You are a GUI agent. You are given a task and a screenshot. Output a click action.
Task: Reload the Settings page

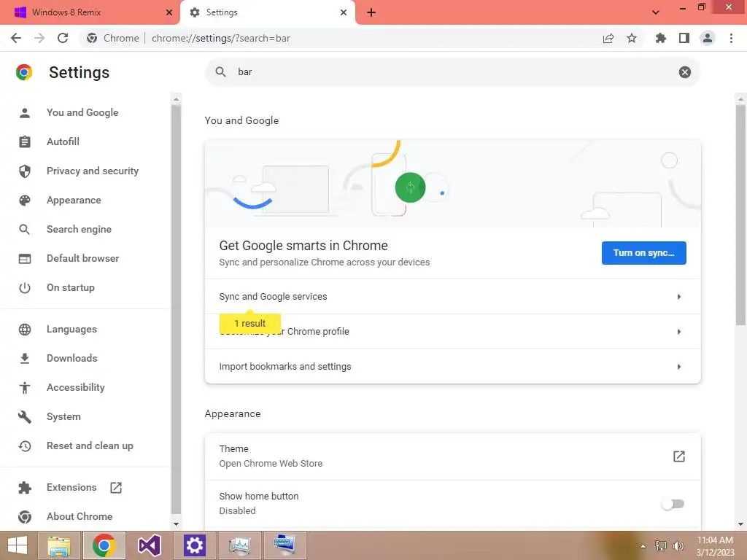[63, 38]
